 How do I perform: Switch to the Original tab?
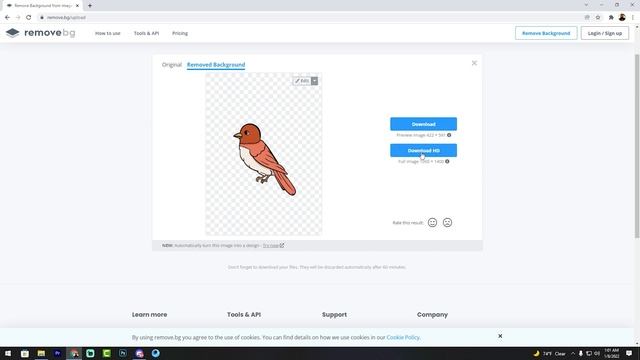coord(172,65)
